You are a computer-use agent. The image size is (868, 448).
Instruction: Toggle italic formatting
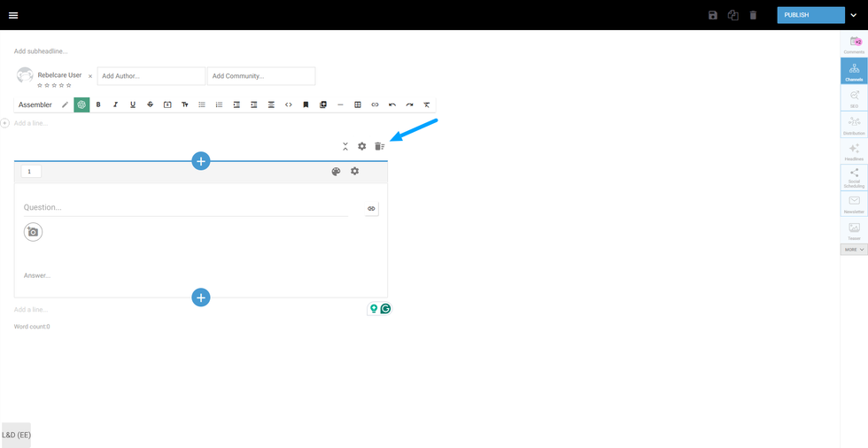[116, 104]
